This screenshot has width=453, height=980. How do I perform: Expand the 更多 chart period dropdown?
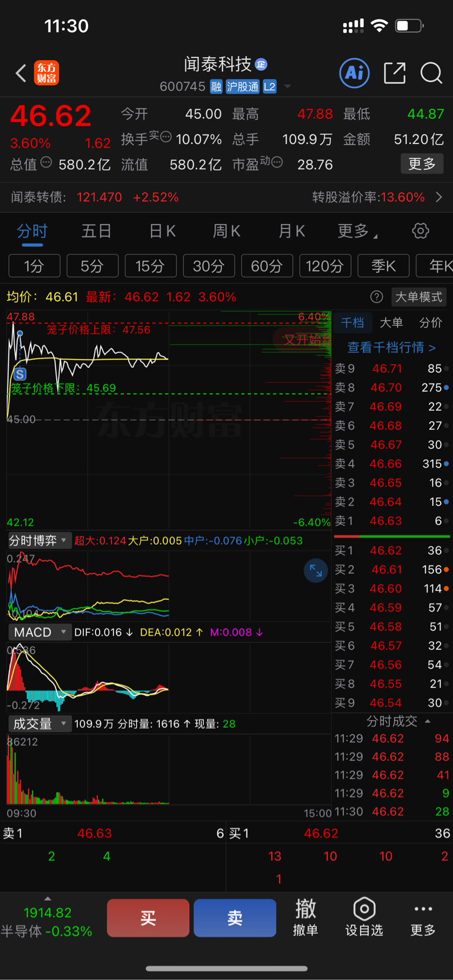pyautogui.click(x=357, y=231)
